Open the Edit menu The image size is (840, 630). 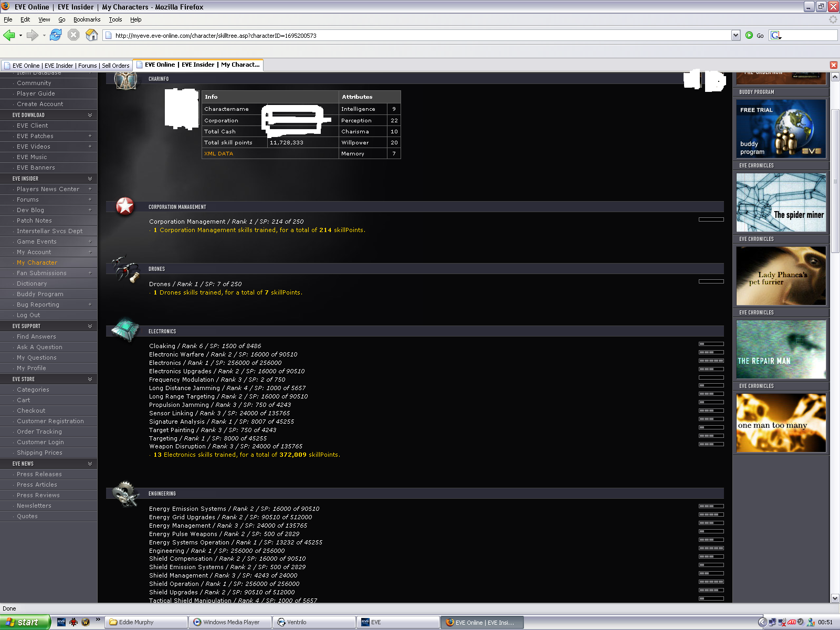click(x=25, y=19)
